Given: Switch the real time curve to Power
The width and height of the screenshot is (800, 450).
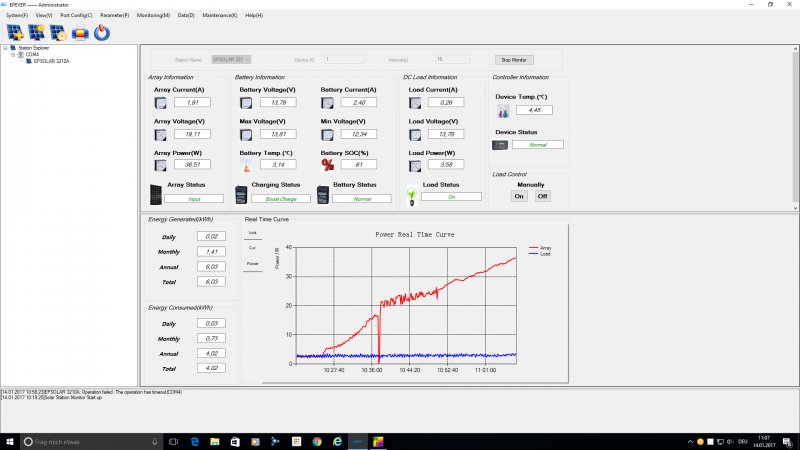Looking at the screenshot, I should point(253,264).
